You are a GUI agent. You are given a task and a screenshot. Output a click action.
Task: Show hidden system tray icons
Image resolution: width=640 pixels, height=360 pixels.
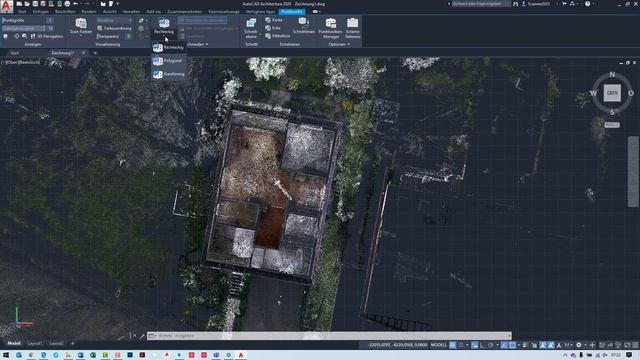[x=565, y=356]
